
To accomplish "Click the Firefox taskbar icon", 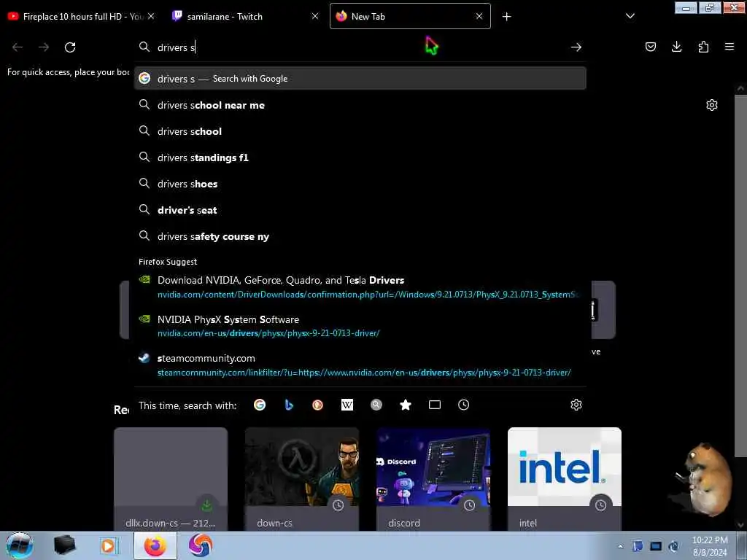I will point(155,545).
